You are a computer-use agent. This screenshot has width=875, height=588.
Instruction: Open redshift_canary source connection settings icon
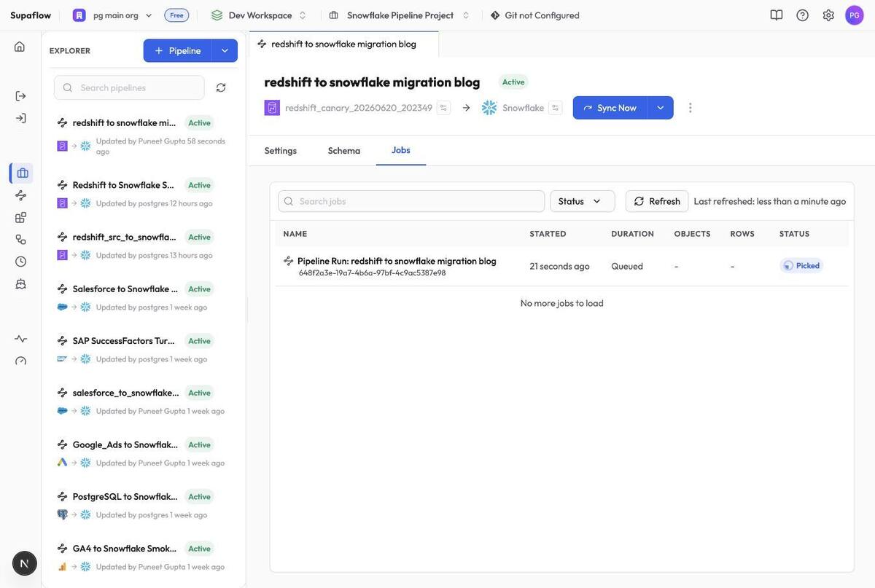coord(443,108)
